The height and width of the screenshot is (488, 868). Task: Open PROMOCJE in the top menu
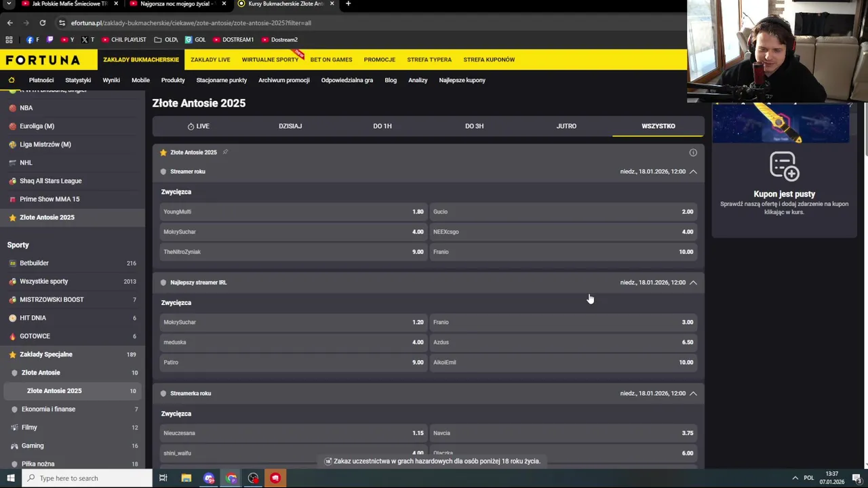pos(379,60)
